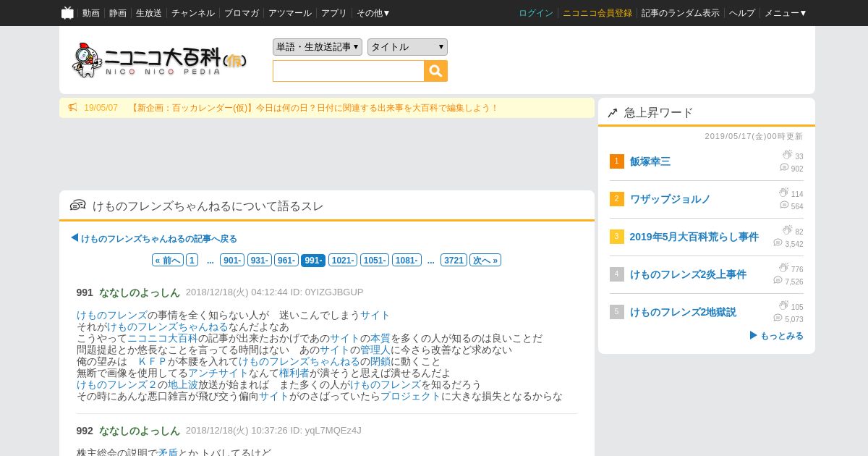Click the comment icon next to 5,073
This screenshot has height=456, width=868.
tap(778, 318)
